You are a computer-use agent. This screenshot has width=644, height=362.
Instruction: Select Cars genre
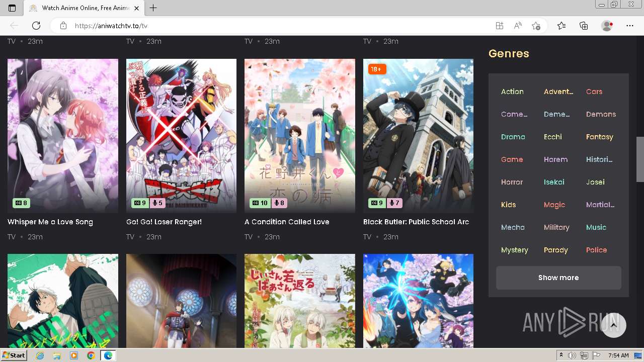tap(594, 92)
